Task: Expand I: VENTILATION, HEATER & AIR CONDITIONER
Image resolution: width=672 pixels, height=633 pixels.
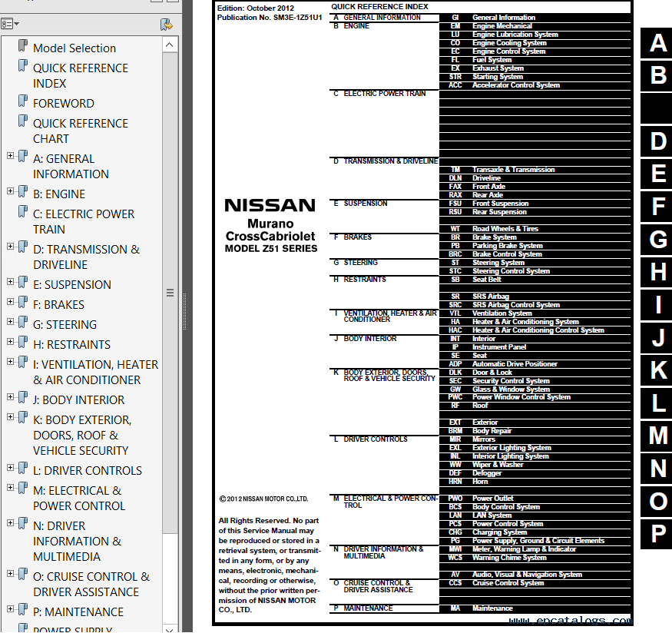Action: pyautogui.click(x=10, y=362)
